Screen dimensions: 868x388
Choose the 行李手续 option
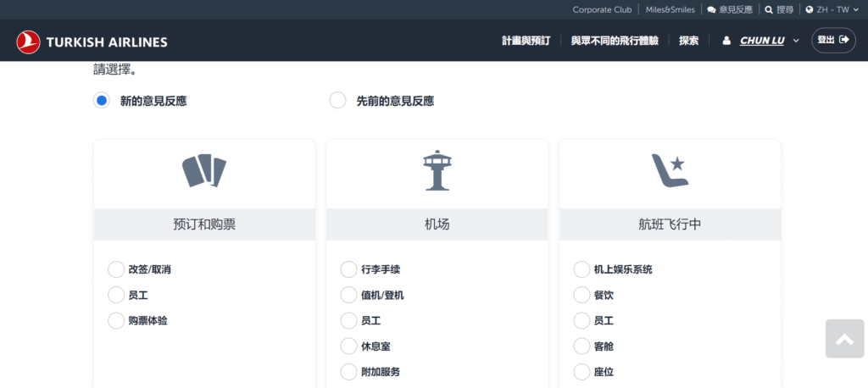(x=348, y=269)
